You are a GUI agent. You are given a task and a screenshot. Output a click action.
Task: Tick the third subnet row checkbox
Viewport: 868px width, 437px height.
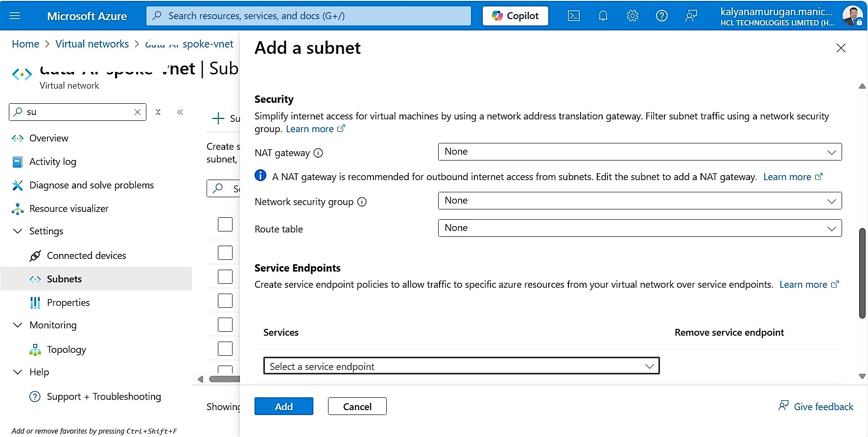(225, 277)
